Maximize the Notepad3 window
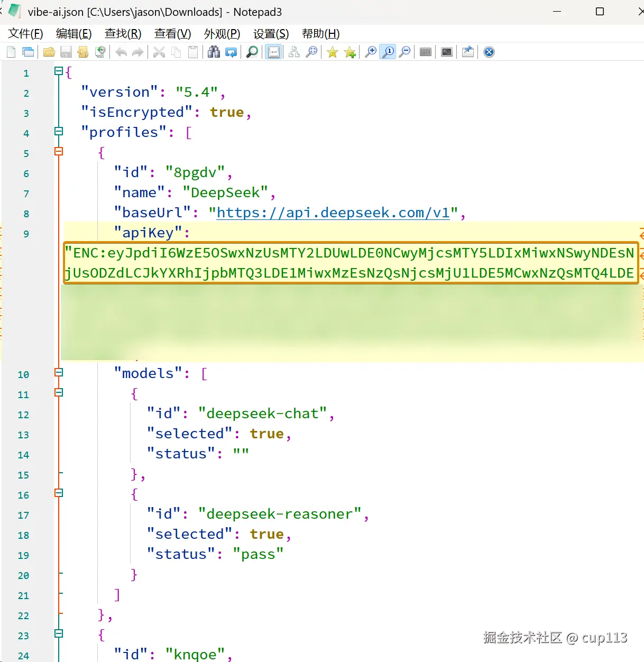644x662 pixels. click(x=600, y=12)
